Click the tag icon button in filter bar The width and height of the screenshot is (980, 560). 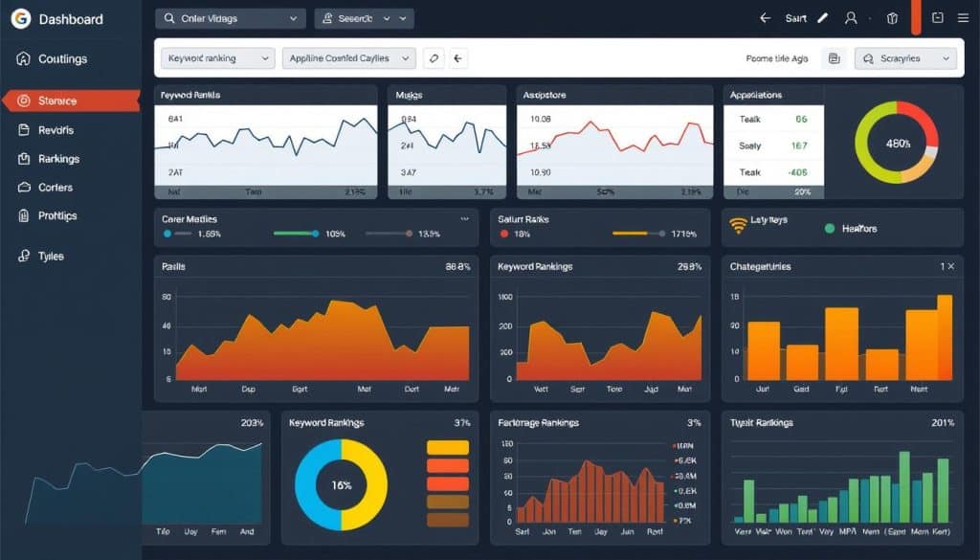pos(434,58)
